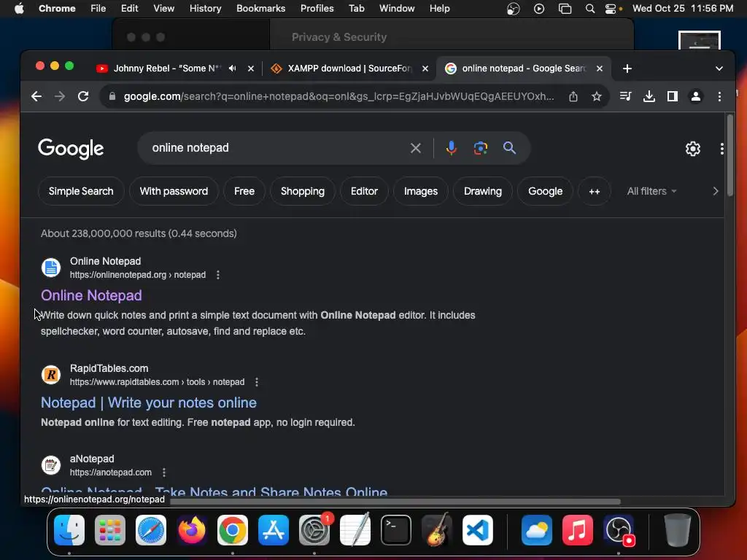This screenshot has height=560, width=747.
Task: Open Launchpad from the Dock
Action: 110,530
